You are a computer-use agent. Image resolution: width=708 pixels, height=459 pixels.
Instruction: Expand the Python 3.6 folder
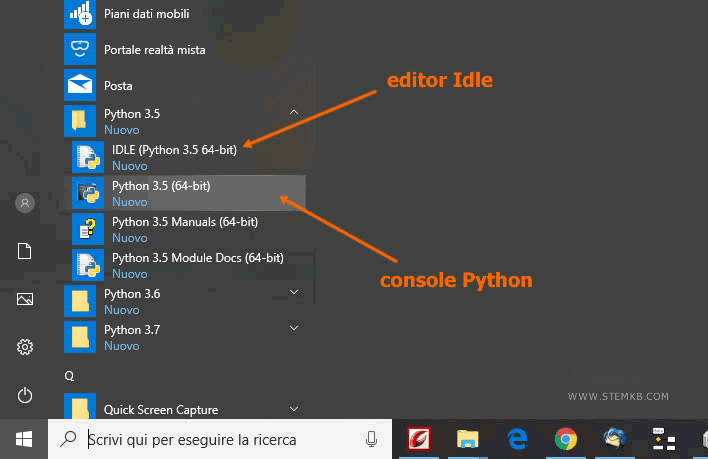tap(293, 293)
